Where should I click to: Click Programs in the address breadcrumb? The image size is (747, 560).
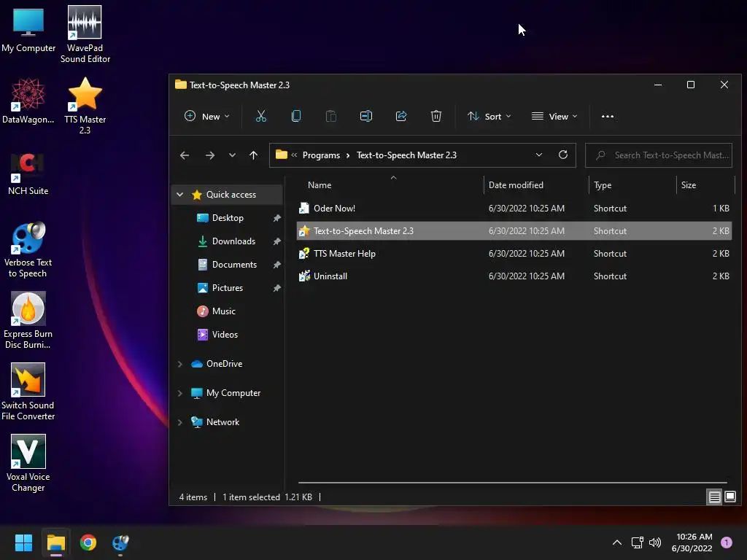321,155
